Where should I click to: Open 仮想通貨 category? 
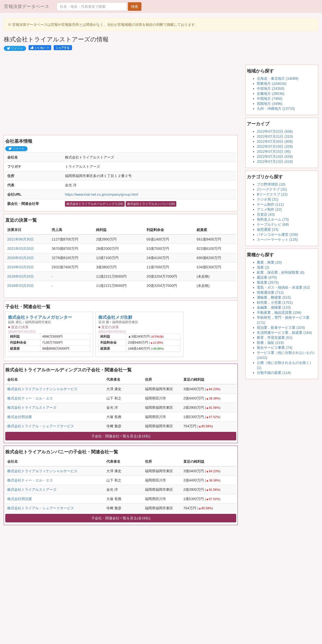(267, 229)
